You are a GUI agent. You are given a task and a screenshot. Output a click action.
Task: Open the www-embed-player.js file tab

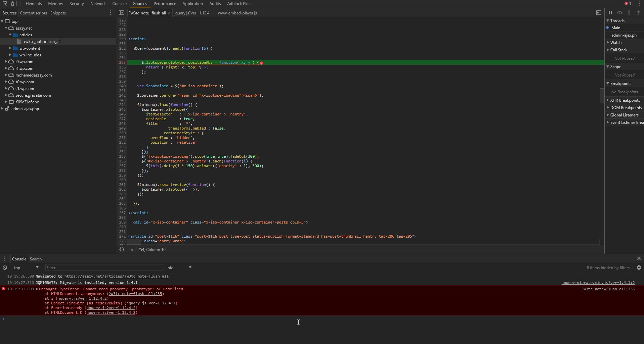[237, 13]
